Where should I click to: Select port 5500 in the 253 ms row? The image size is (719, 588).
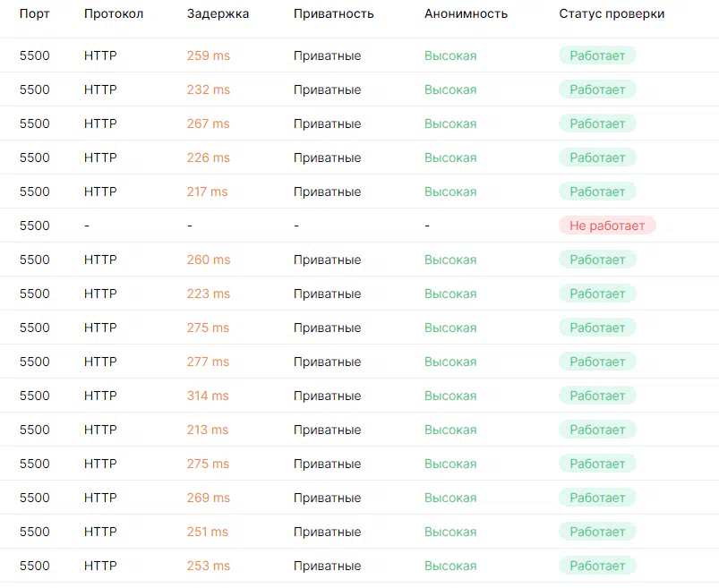[x=34, y=566]
